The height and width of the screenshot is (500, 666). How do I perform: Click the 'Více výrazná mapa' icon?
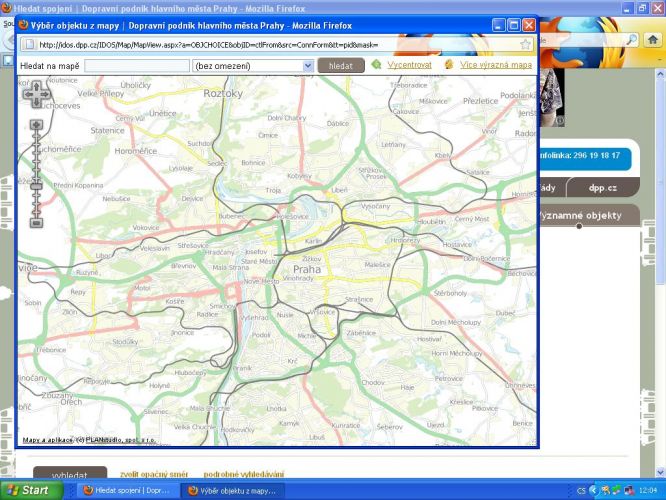(x=449, y=65)
